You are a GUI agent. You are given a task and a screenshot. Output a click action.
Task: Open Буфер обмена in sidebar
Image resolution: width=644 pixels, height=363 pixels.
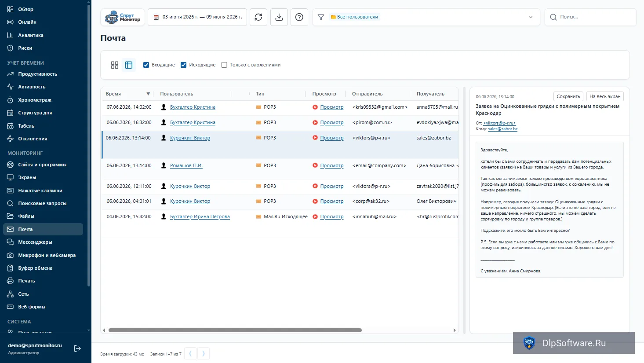point(35,268)
